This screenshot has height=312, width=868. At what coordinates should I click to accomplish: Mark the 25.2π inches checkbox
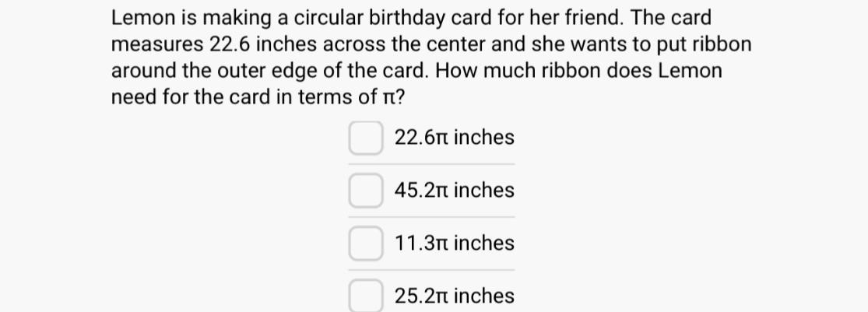click(366, 296)
